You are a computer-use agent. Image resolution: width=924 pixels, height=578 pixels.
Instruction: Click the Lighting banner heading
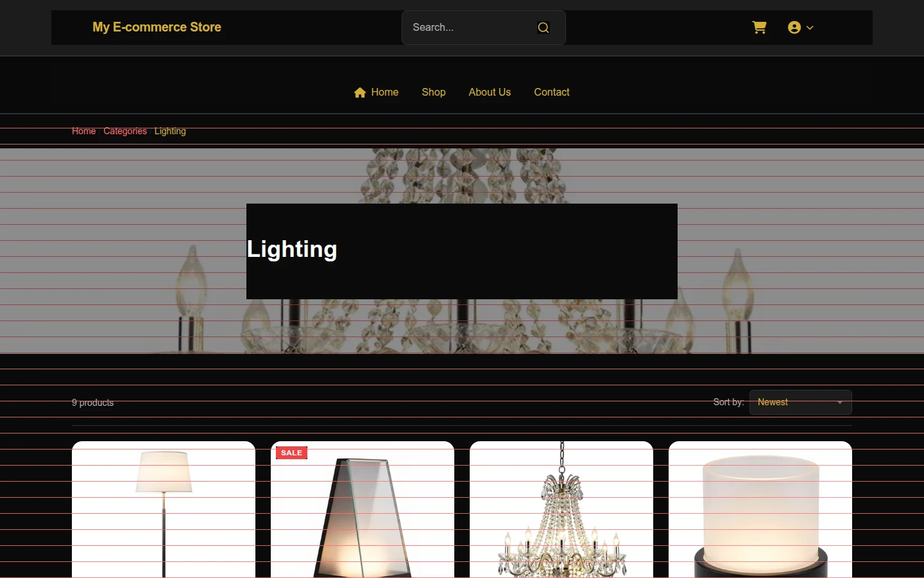point(292,249)
